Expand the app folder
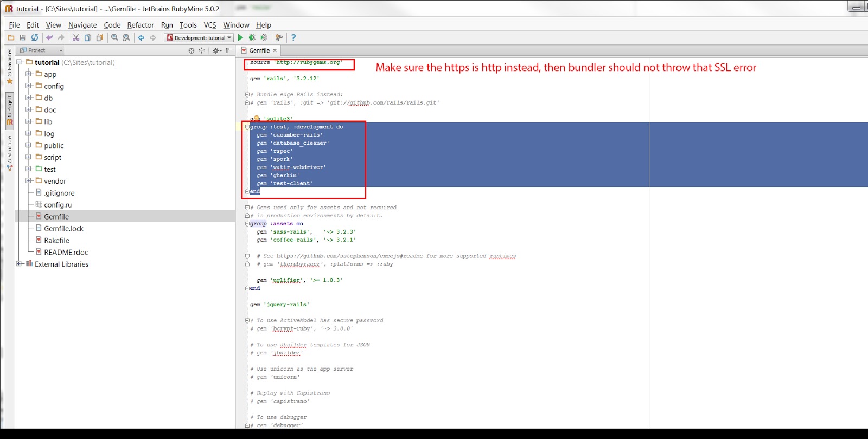Viewport: 868px width, 439px height. tap(29, 74)
